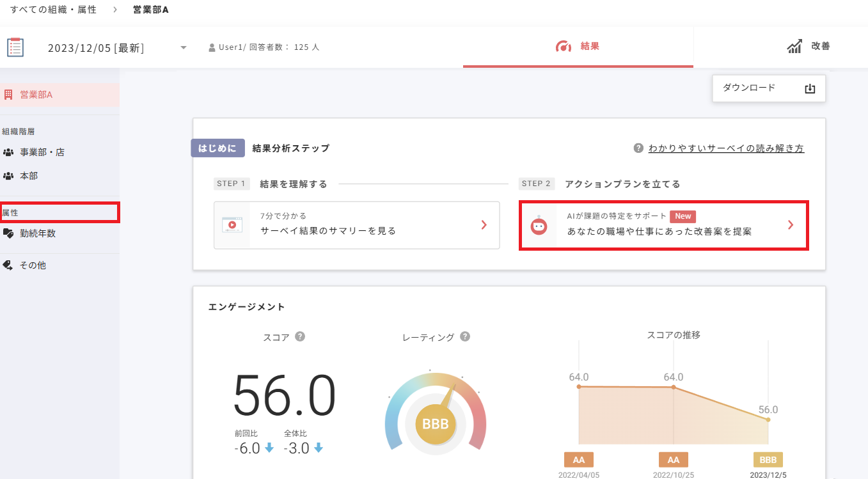Viewport: 868px width, 479px height.
Task: Click the AI robot icon in STEP 2 card
Action: (538, 225)
